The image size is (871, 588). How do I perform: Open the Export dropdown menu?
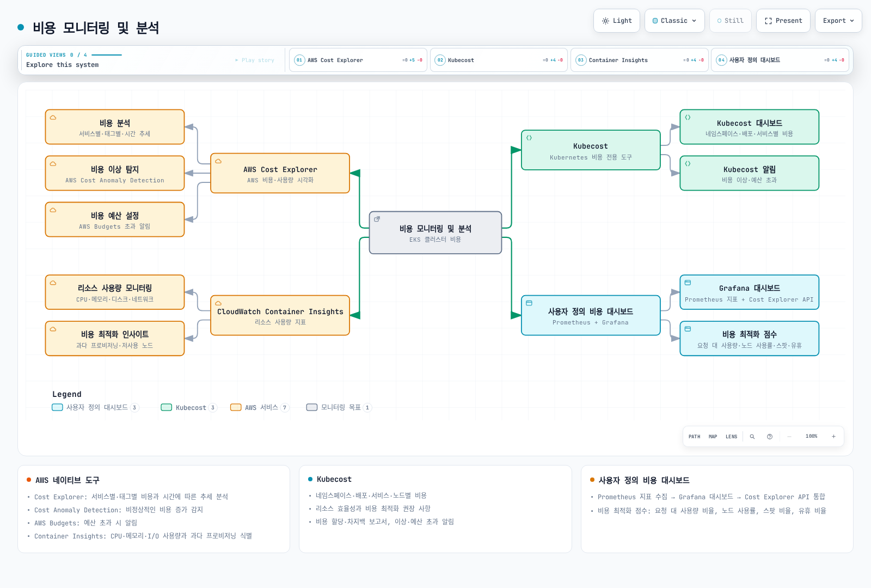tap(838, 21)
